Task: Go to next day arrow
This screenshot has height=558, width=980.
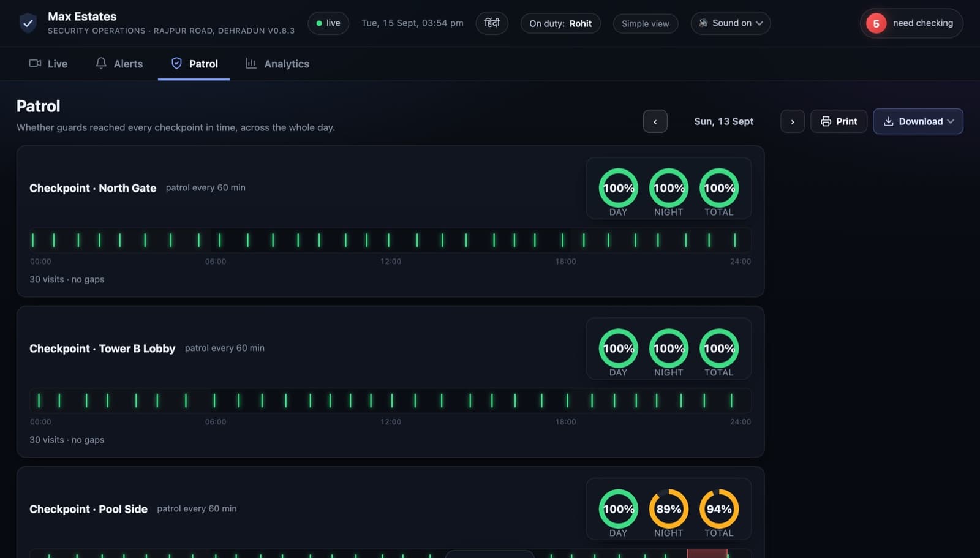Action: (793, 121)
